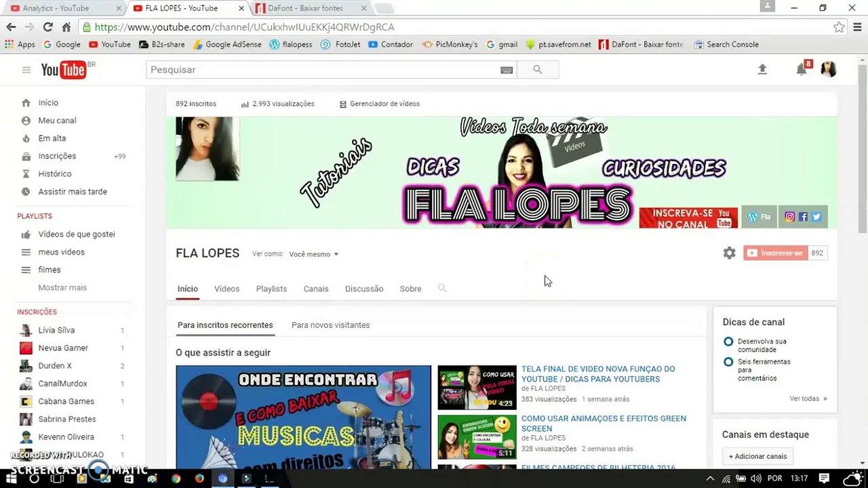Open the featured ONDE ENCONTRAR MUSICAS video thumbnail

(303, 418)
